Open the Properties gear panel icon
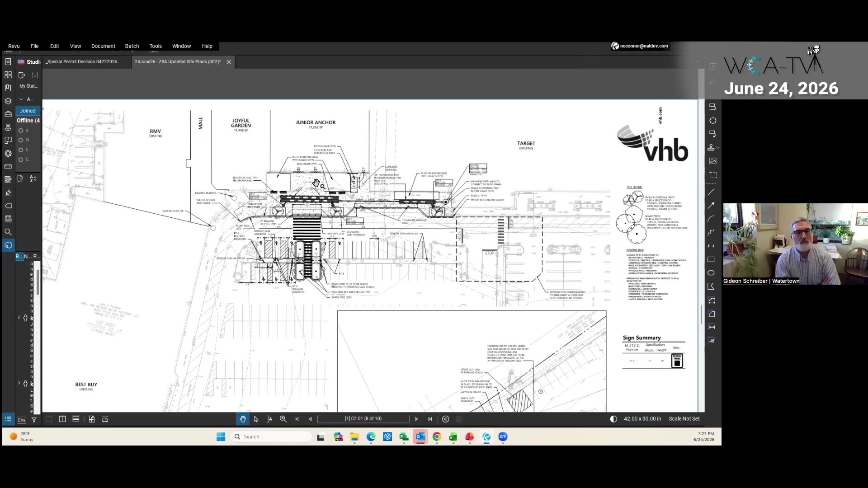The width and height of the screenshot is (868, 488). coord(8,153)
